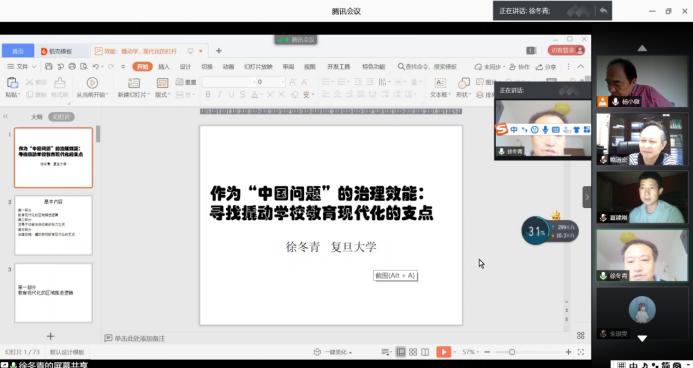Switch to the Home (首页) document tab
This screenshot has height=368, width=693.
[x=18, y=51]
